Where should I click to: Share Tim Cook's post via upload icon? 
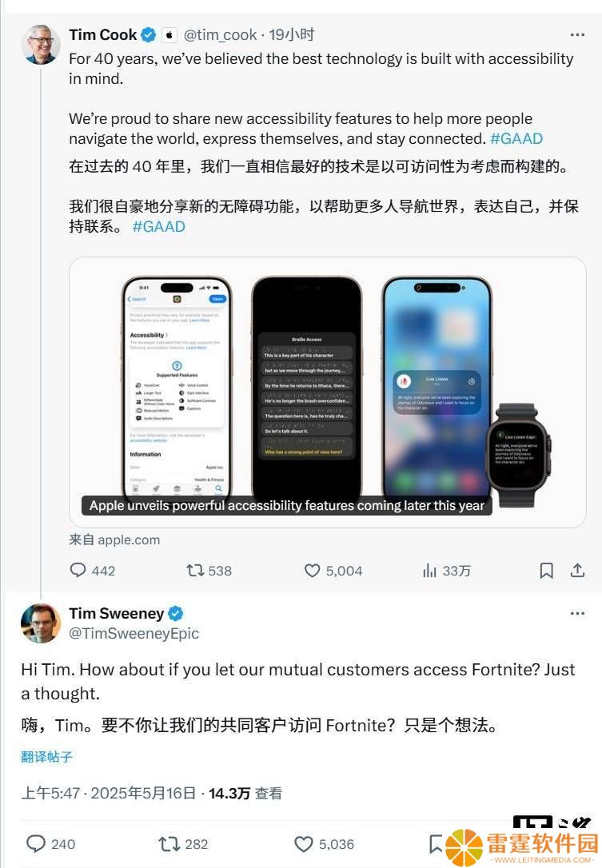pos(577,570)
